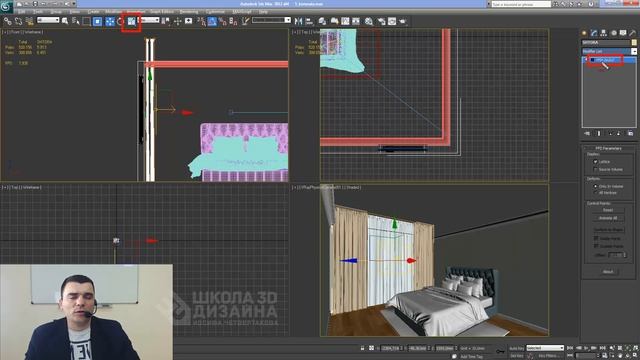Open the Modifiers menu

(113, 11)
